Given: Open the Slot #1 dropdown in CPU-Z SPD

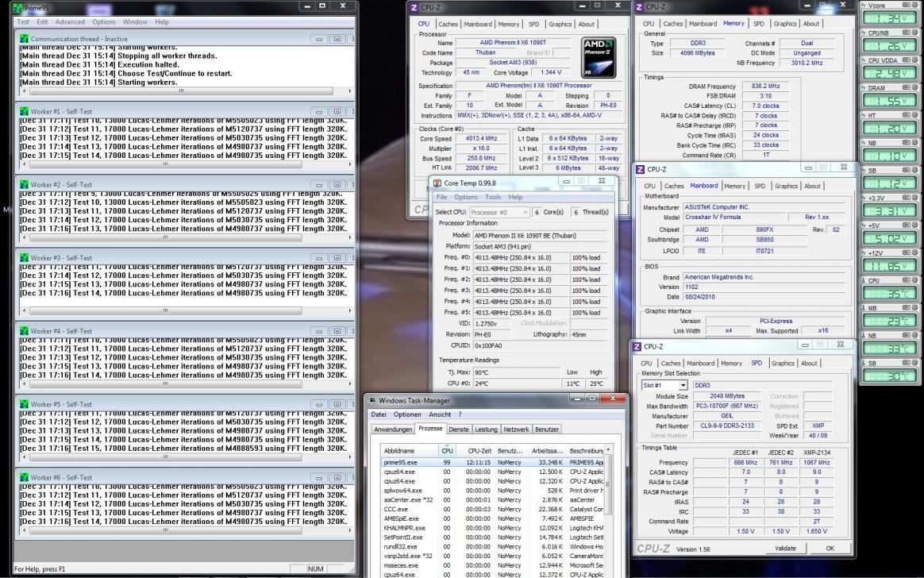Looking at the screenshot, I should (664, 385).
